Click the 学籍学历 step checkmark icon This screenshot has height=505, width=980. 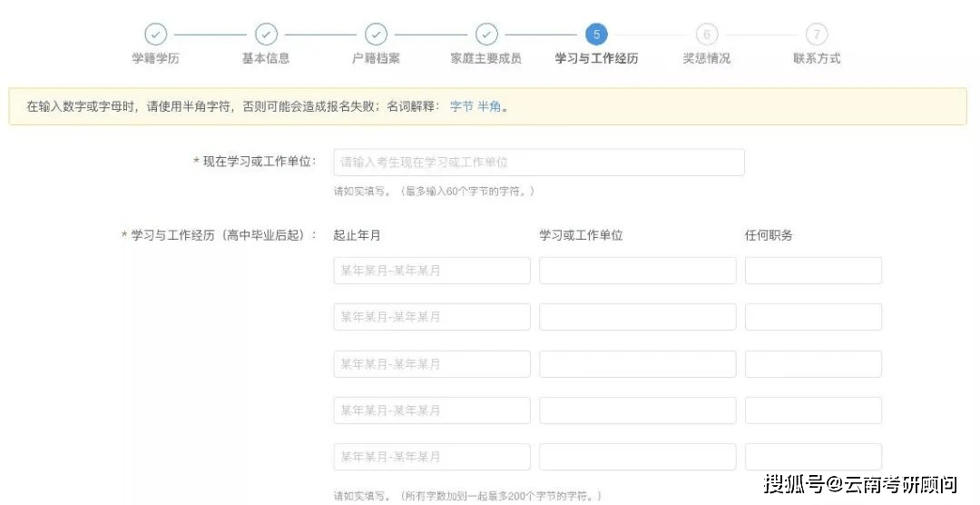click(156, 35)
